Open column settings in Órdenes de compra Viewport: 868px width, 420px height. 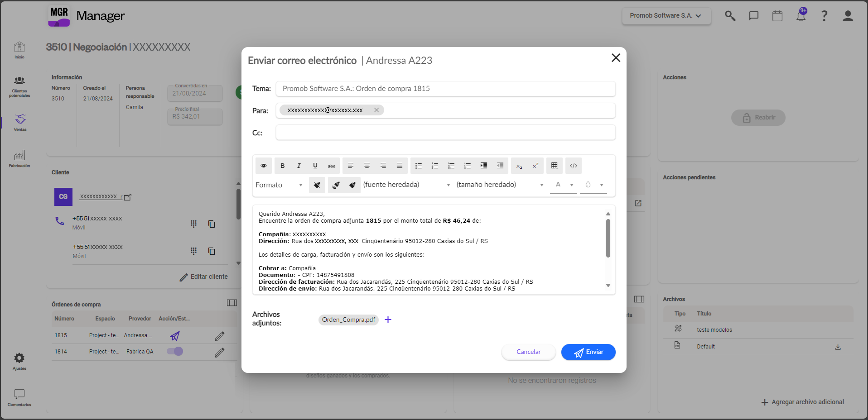click(x=232, y=303)
